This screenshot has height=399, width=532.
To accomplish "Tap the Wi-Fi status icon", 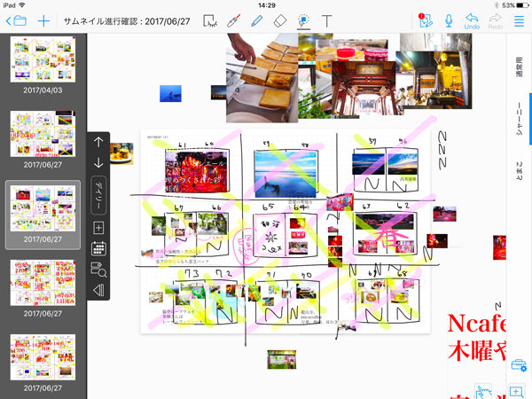I will pos(22,5).
